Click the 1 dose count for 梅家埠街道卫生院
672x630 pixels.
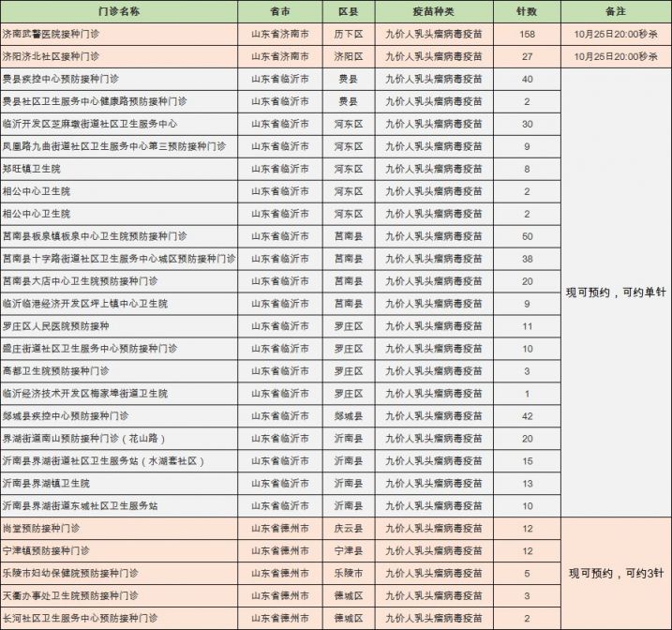527,394
